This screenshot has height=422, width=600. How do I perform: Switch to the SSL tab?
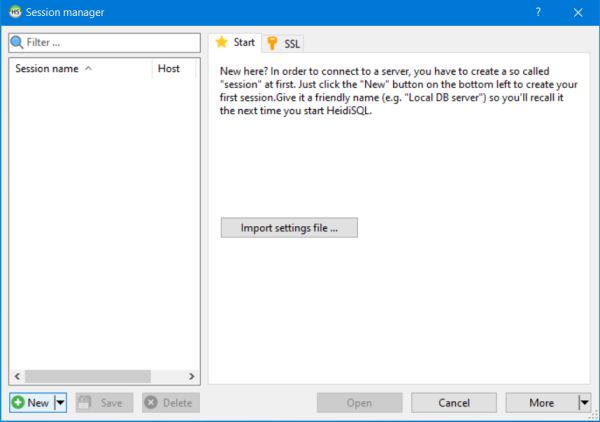click(x=283, y=44)
